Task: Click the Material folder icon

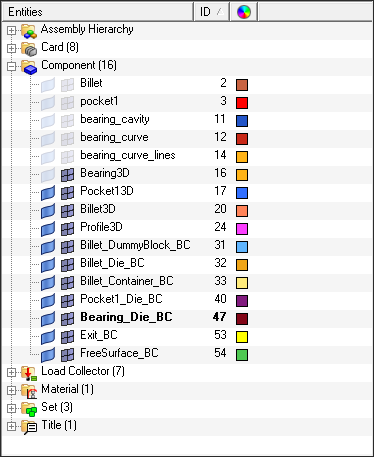Action: click(29, 391)
